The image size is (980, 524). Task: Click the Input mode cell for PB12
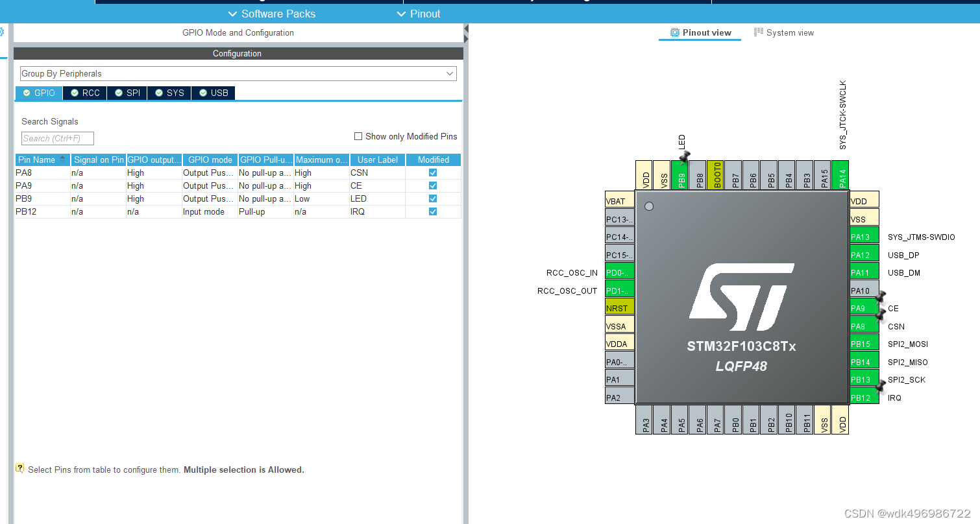click(x=210, y=211)
